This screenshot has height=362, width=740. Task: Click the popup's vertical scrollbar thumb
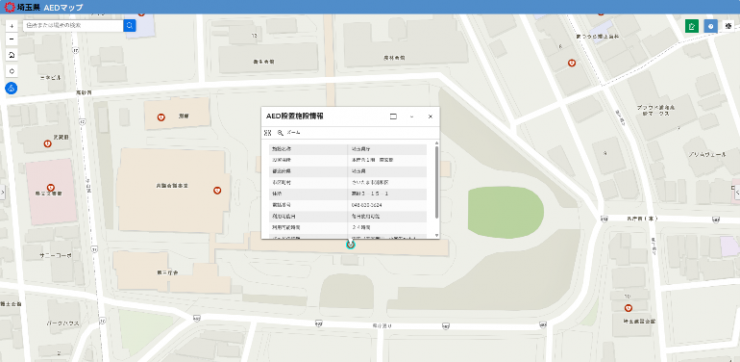pos(436,182)
